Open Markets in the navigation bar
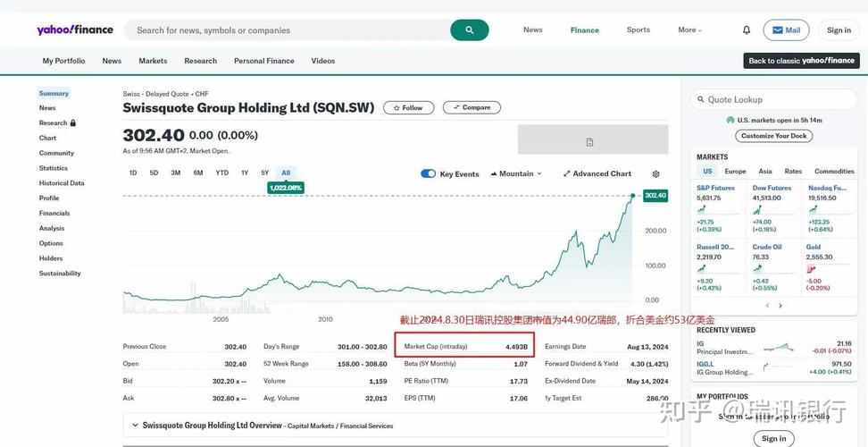Viewport: 868px width, 447px height. point(153,61)
